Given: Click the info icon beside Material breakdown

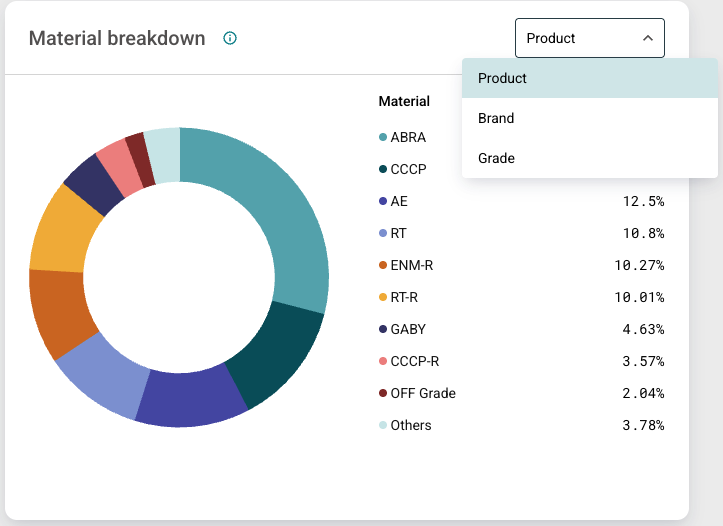Looking at the screenshot, I should click(230, 39).
